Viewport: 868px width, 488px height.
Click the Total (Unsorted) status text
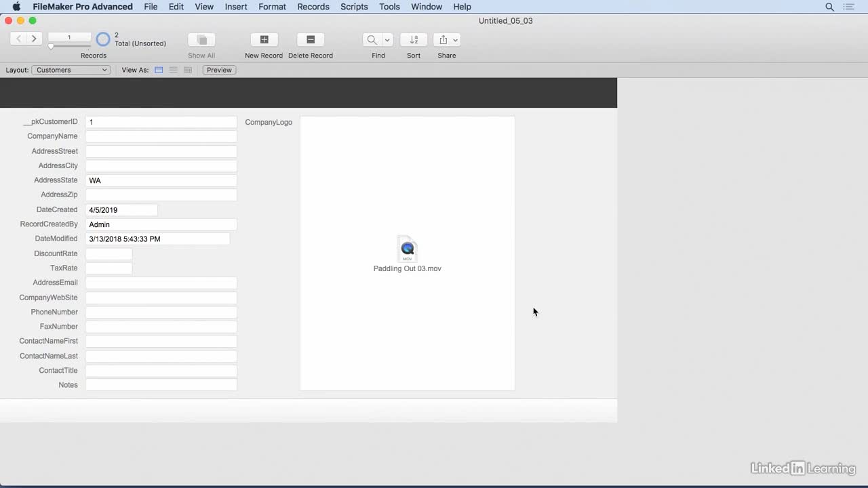140,43
